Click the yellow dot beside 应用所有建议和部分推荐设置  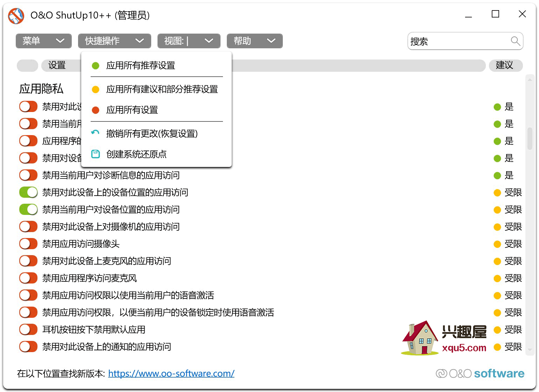pyautogui.click(x=95, y=89)
